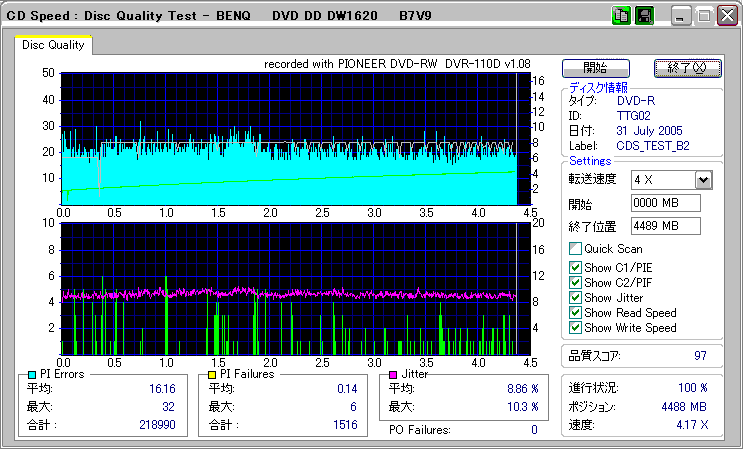Select the Disc Quality tab
Viewport: 743px width, 449px height.
coord(54,45)
